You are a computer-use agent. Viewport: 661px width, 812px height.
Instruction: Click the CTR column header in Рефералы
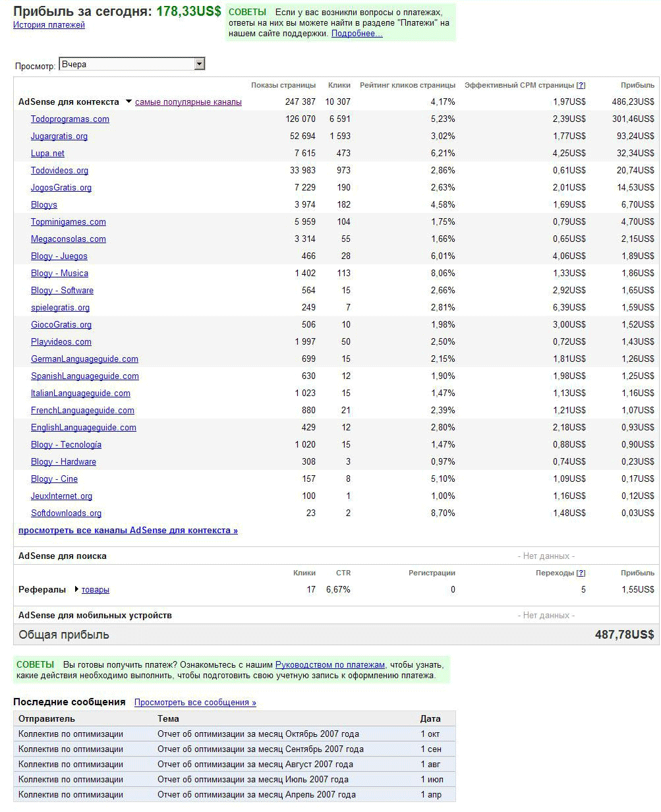coord(343,573)
